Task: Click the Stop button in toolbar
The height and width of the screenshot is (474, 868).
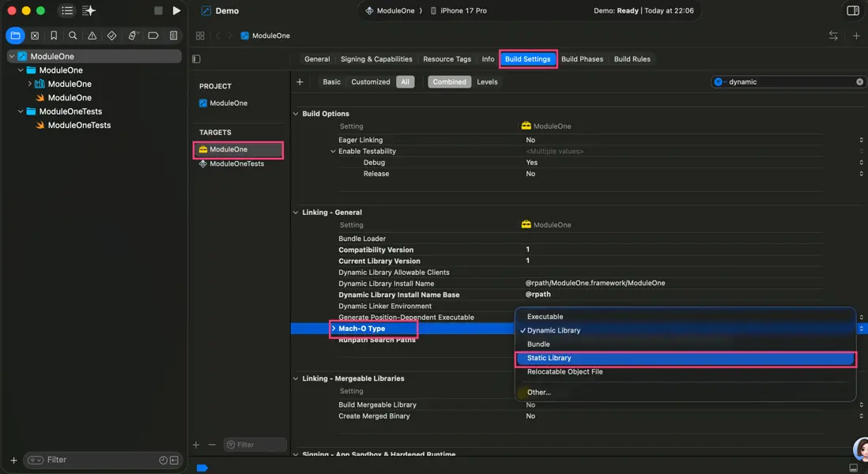Action: (x=158, y=11)
